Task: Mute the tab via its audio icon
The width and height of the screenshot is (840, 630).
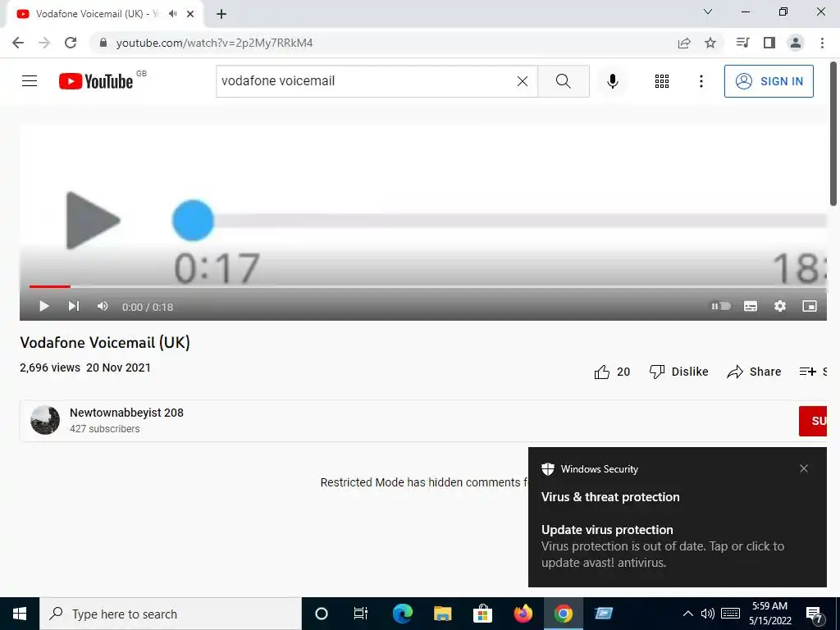Action: pyautogui.click(x=172, y=14)
